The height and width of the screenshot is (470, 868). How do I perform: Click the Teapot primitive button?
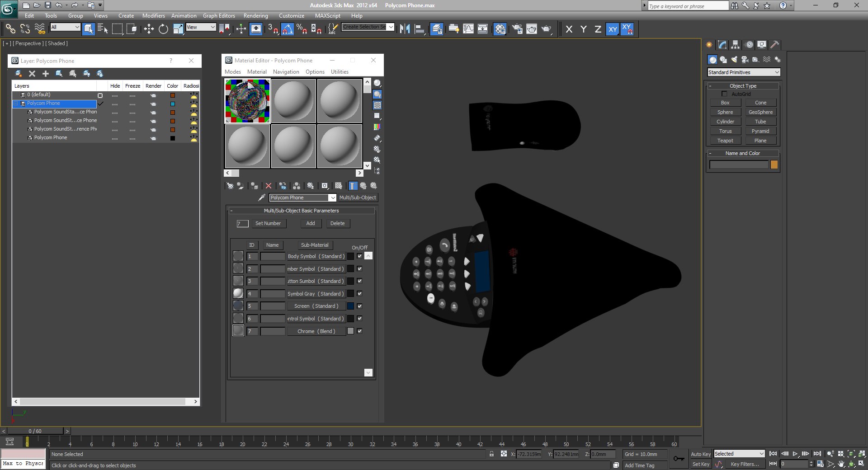(725, 141)
